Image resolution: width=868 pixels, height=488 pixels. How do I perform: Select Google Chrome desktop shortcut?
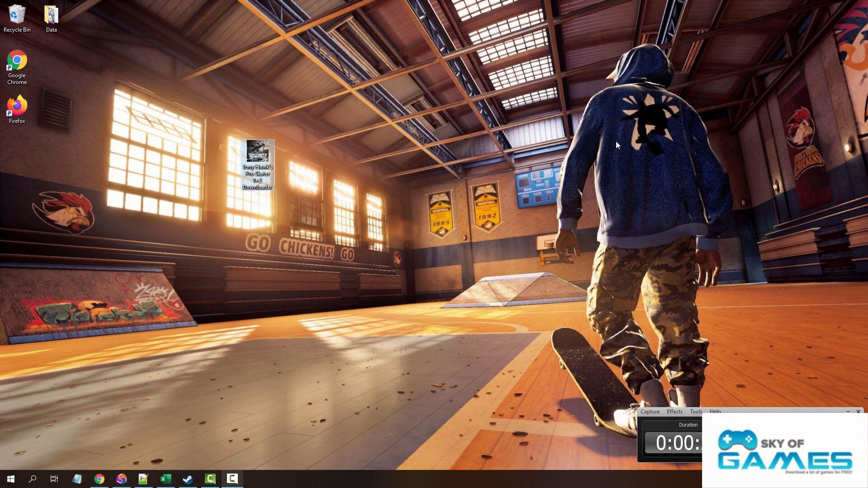17,67
